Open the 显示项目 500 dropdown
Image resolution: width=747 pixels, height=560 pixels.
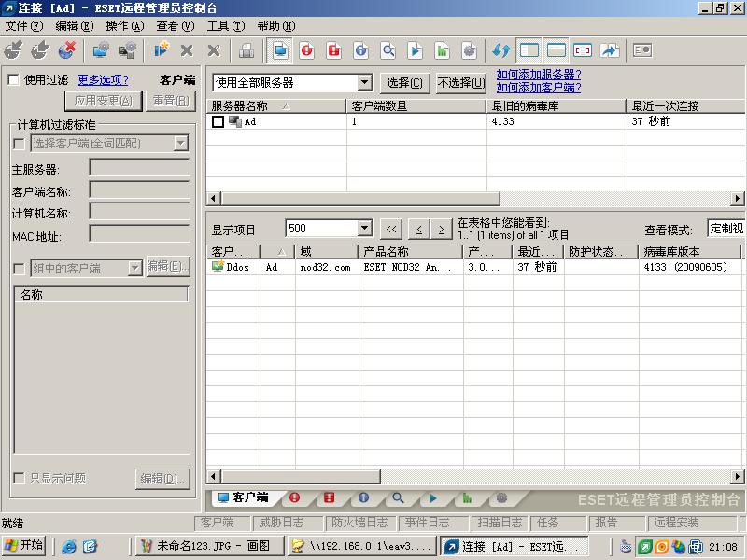pyautogui.click(x=364, y=229)
